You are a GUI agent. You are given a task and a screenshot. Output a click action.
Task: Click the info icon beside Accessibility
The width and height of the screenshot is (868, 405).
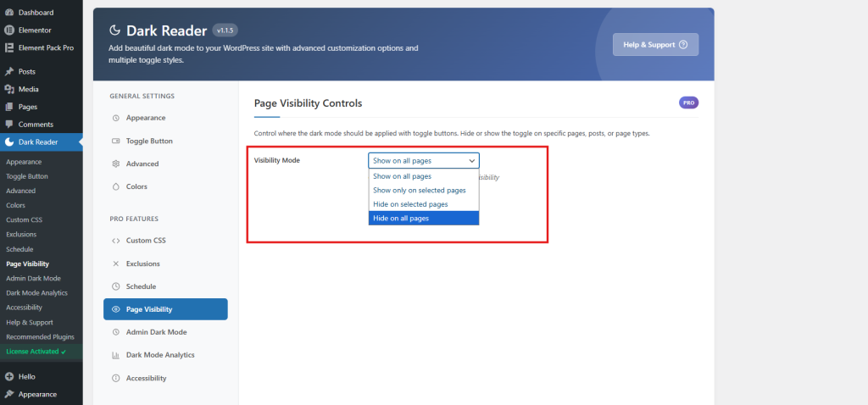click(115, 379)
